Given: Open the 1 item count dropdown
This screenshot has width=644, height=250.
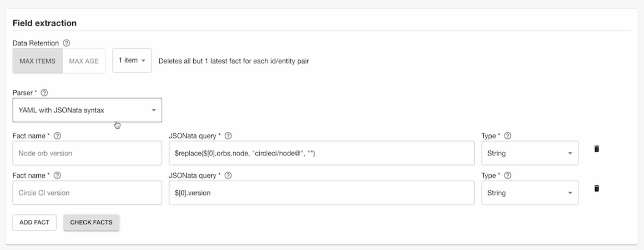Looking at the screenshot, I should point(132,60).
